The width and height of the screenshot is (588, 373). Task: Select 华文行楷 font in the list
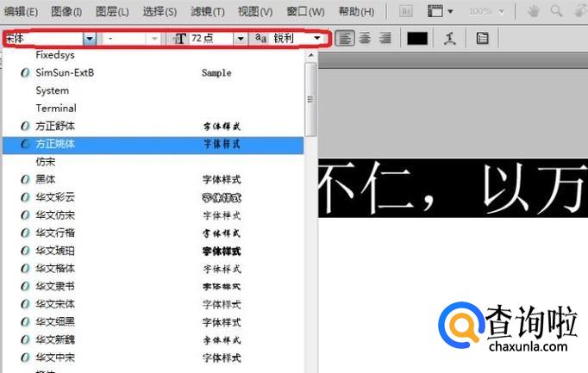[x=55, y=233]
